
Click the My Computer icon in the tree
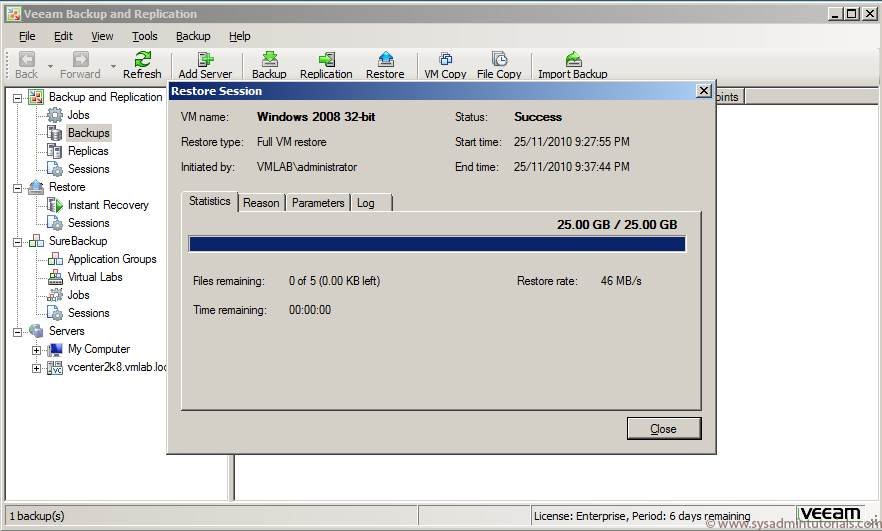pos(55,349)
